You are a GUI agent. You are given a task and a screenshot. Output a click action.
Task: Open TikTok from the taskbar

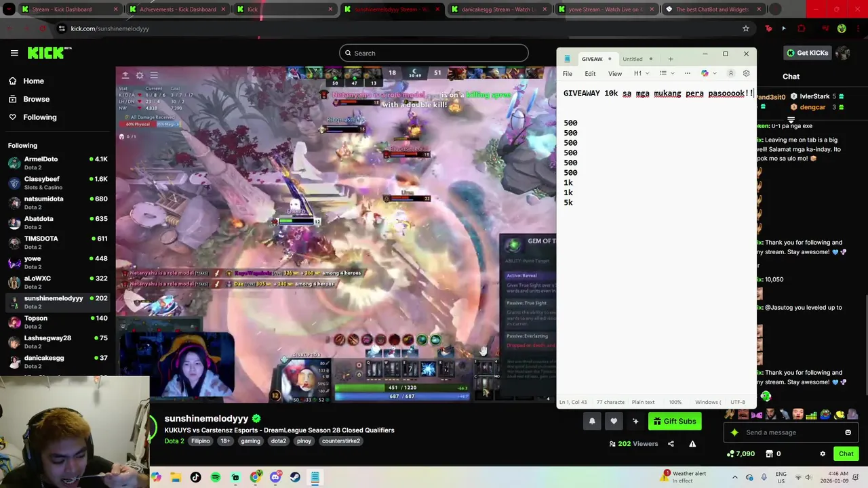point(195,477)
